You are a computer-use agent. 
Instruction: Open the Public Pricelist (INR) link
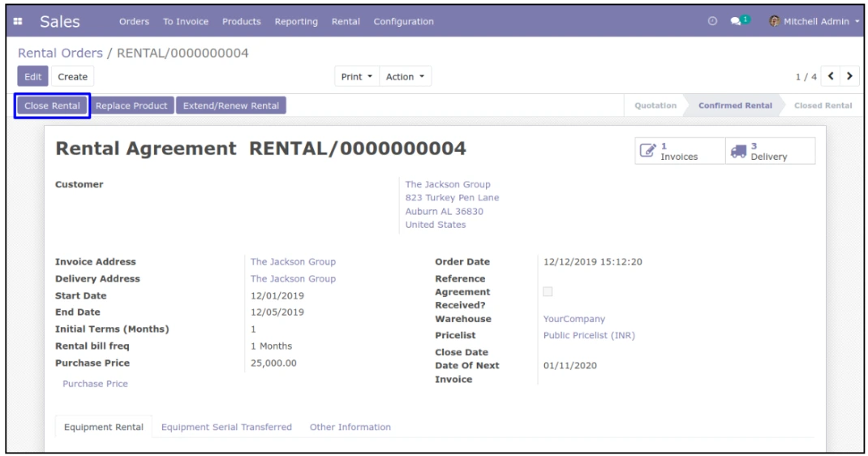(588, 335)
